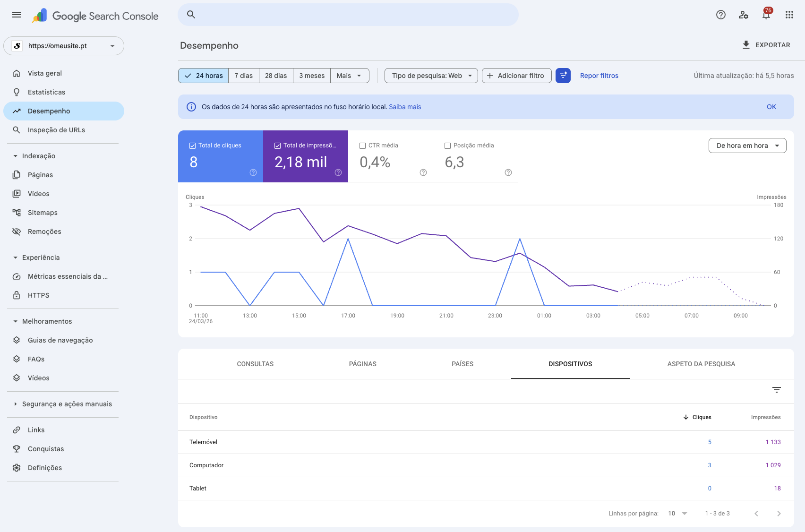
Task: Click the Computador device row
Action: (486, 465)
